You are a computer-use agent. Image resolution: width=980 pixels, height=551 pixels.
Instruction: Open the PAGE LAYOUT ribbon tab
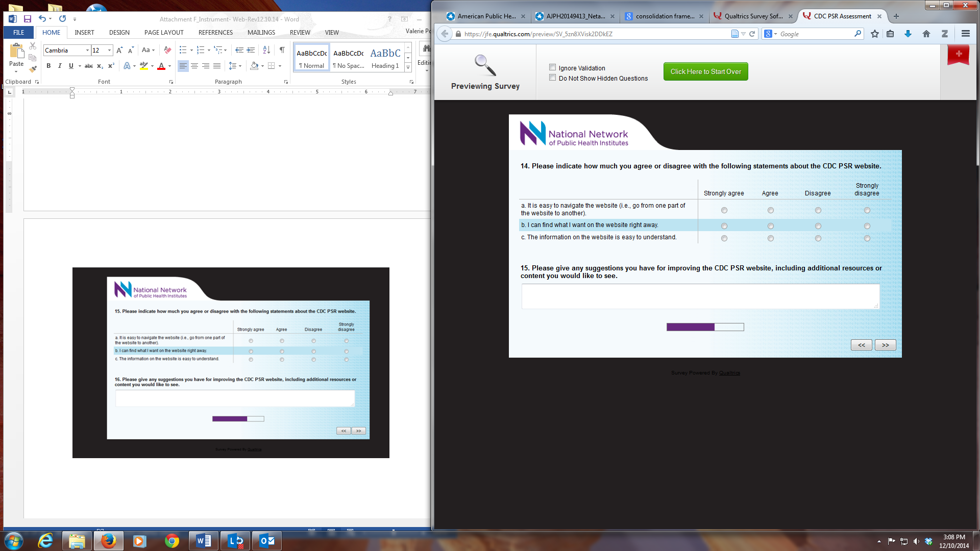[163, 32]
